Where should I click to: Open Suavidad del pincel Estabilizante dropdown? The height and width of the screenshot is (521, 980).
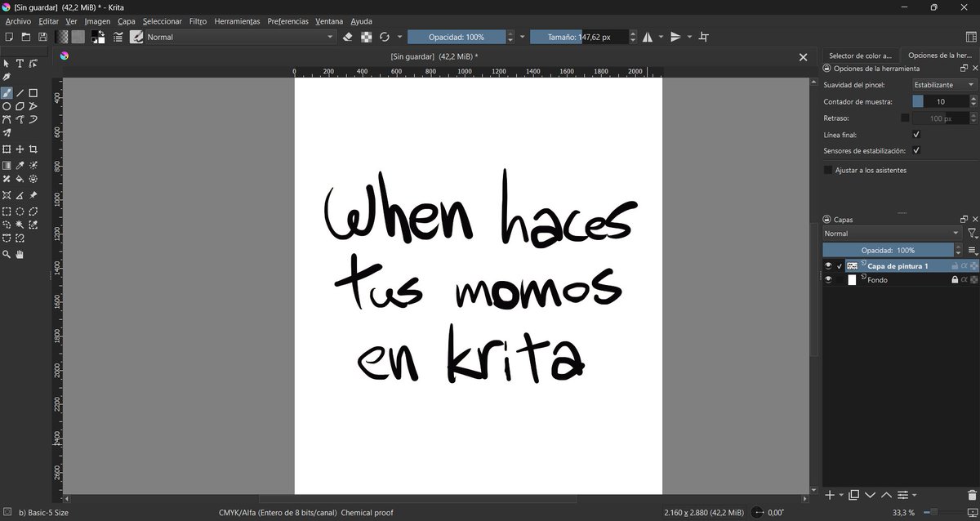(x=944, y=85)
